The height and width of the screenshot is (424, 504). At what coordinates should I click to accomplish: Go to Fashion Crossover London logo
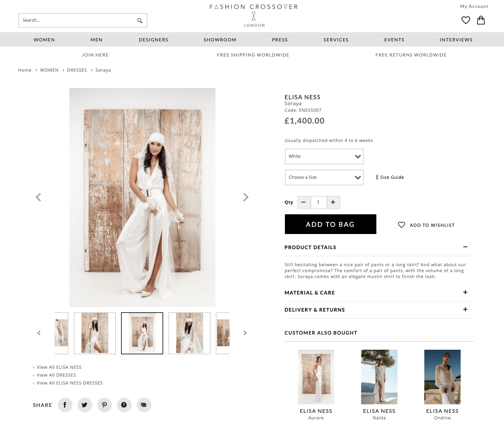[254, 15]
